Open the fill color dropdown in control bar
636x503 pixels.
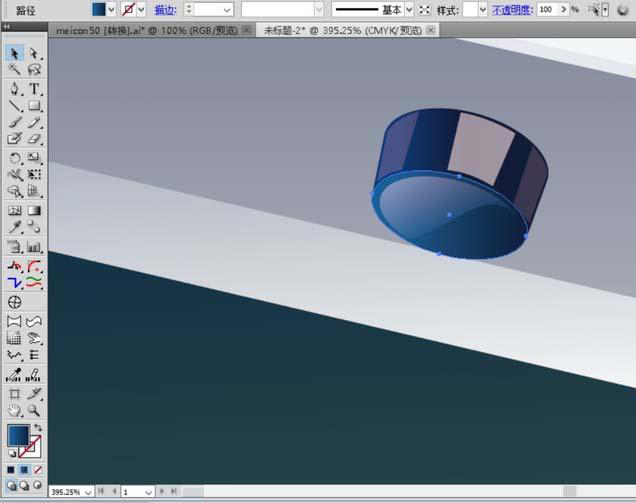[x=111, y=9]
